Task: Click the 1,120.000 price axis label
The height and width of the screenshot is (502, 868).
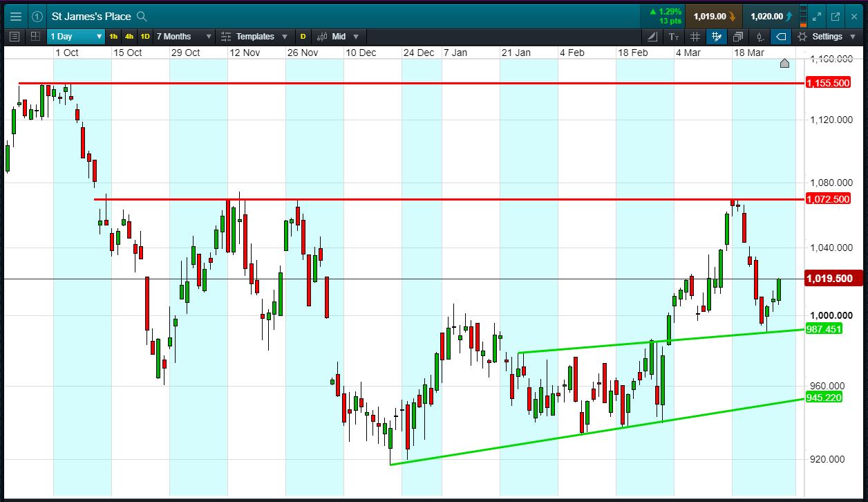Action: pyautogui.click(x=832, y=120)
